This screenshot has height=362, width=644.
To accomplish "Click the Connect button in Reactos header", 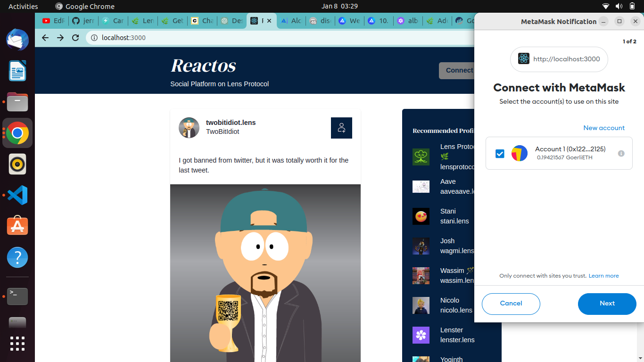I will [457, 70].
